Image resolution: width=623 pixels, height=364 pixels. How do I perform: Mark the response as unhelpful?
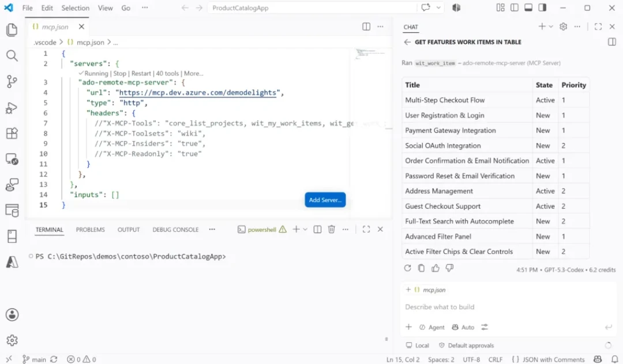tap(449, 268)
